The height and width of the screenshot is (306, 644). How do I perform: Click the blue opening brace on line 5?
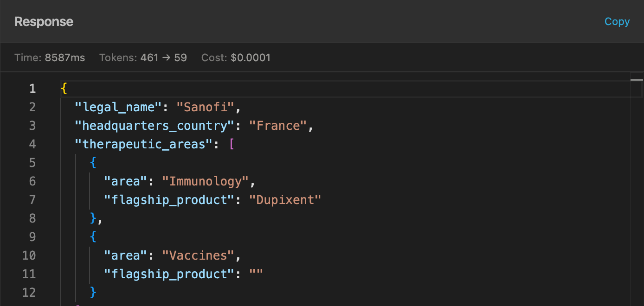tap(93, 163)
